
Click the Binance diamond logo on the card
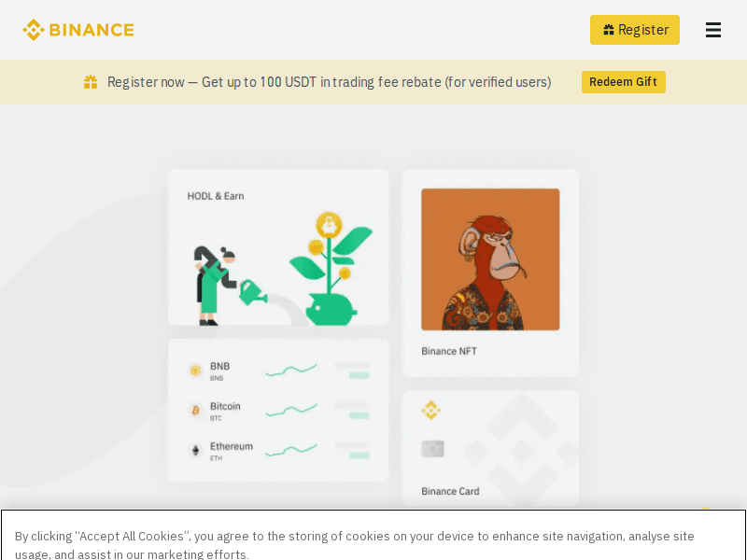pyautogui.click(x=431, y=410)
